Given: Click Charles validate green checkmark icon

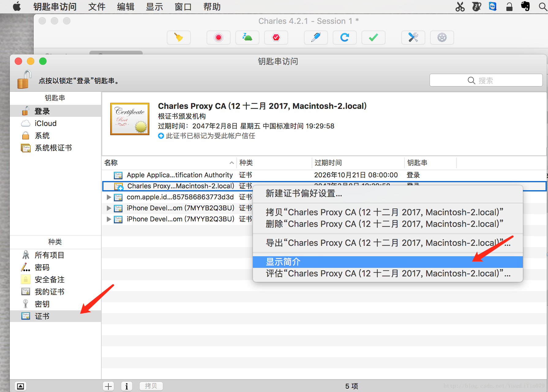Looking at the screenshot, I should tap(373, 38).
